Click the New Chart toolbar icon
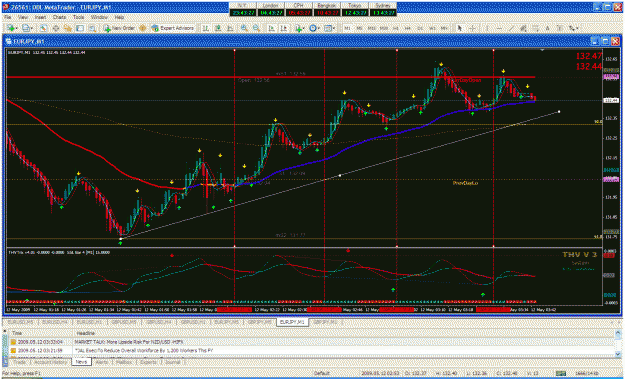The image size is (625, 379). [x=11, y=28]
